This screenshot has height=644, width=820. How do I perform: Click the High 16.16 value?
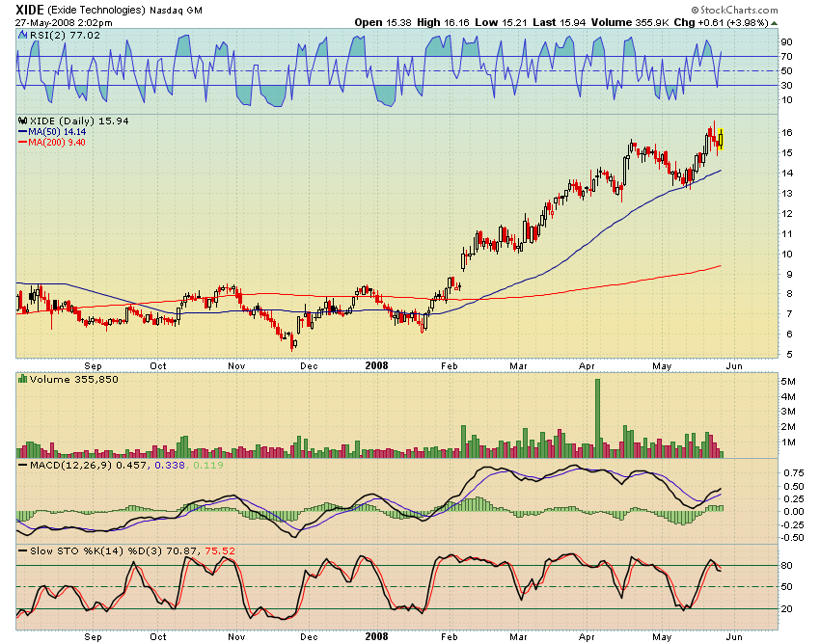pos(444,22)
